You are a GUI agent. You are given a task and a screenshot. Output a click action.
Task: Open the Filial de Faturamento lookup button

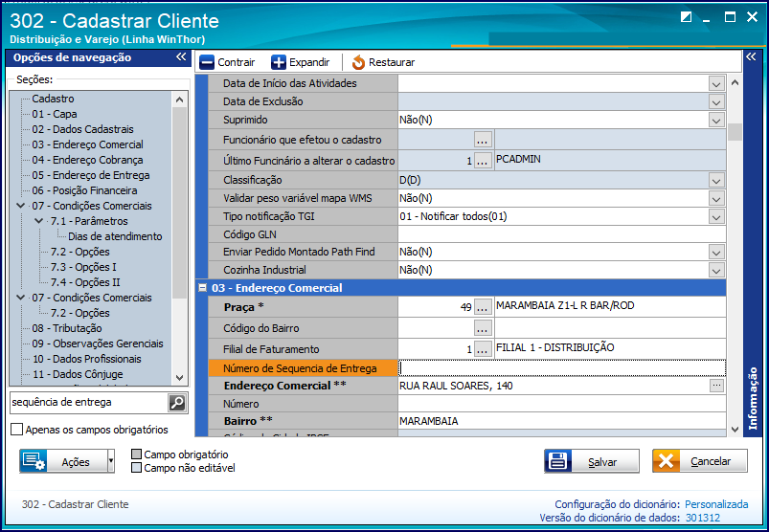(x=483, y=349)
